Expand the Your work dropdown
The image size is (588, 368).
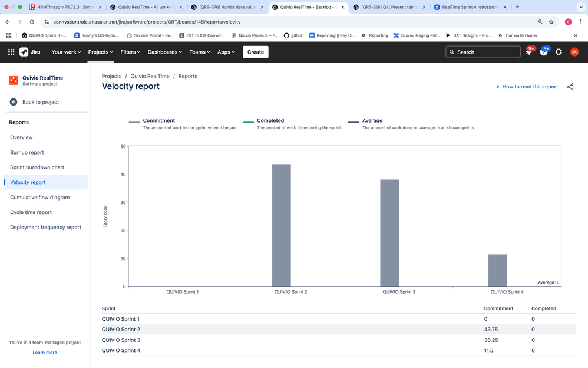tap(66, 52)
